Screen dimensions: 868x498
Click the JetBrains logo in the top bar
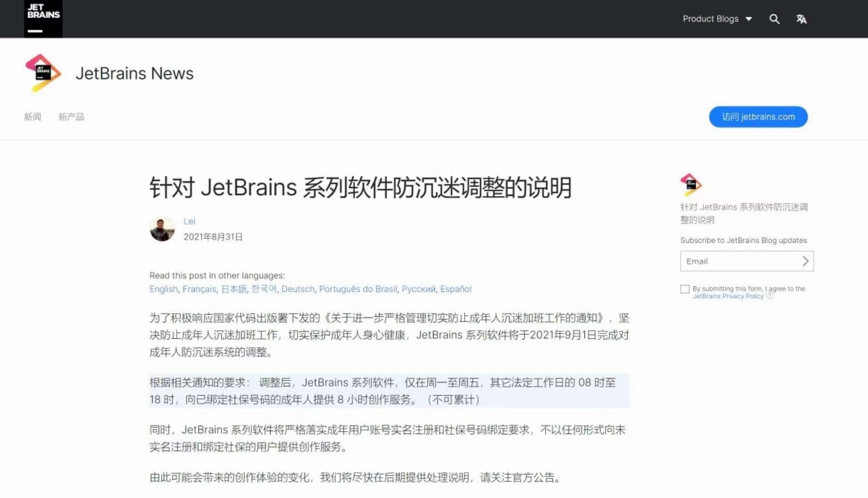pyautogui.click(x=43, y=19)
